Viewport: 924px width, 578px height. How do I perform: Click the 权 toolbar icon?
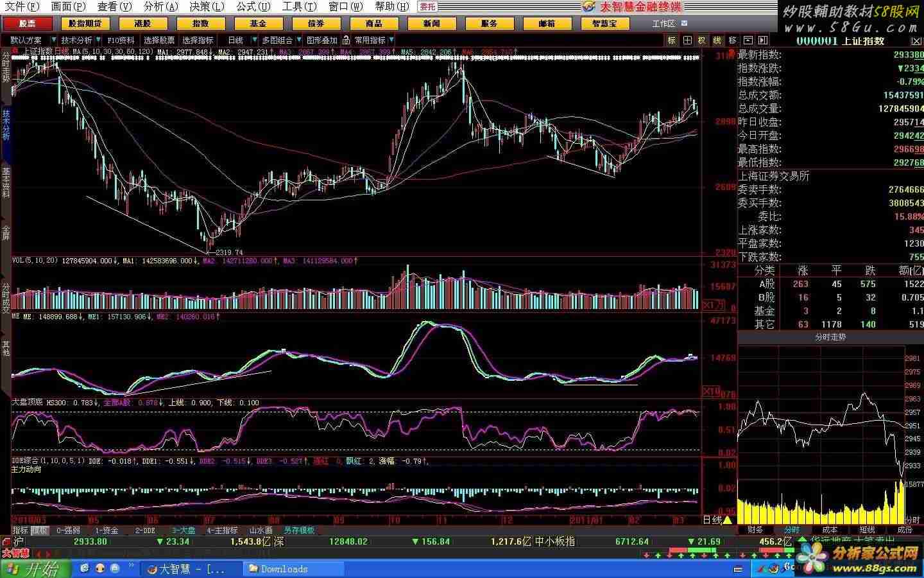point(702,40)
